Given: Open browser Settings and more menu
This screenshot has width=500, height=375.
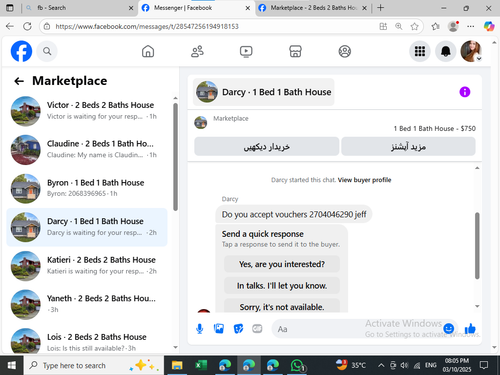Looking at the screenshot, I should click(471, 26).
